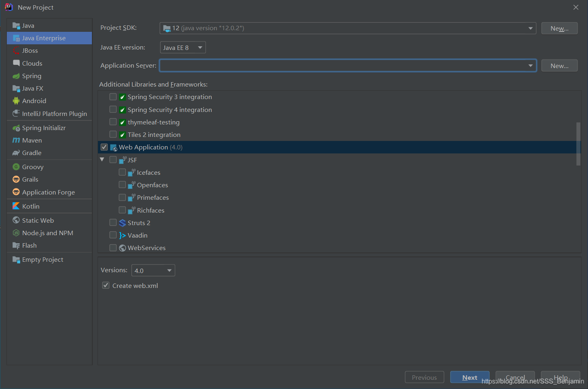The height and width of the screenshot is (389, 588).
Task: Open the Application Server dropdown arrow
Action: tap(530, 66)
